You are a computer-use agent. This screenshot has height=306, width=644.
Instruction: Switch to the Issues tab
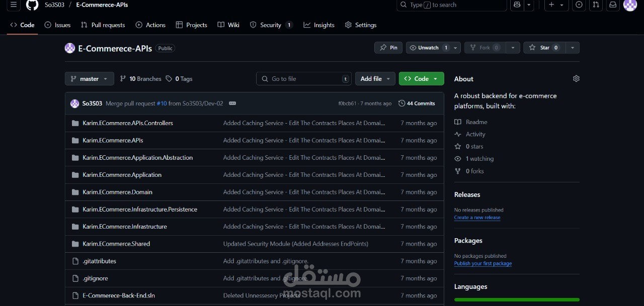point(57,25)
